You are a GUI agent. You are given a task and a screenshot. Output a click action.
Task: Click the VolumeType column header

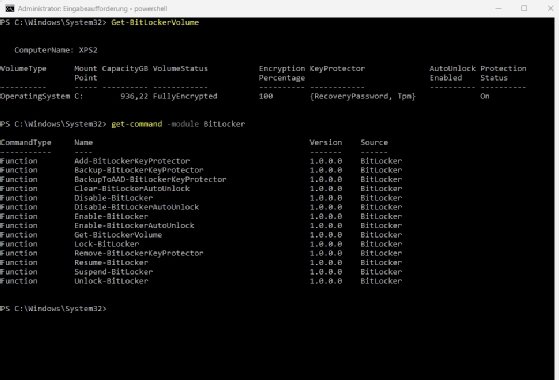[23, 68]
